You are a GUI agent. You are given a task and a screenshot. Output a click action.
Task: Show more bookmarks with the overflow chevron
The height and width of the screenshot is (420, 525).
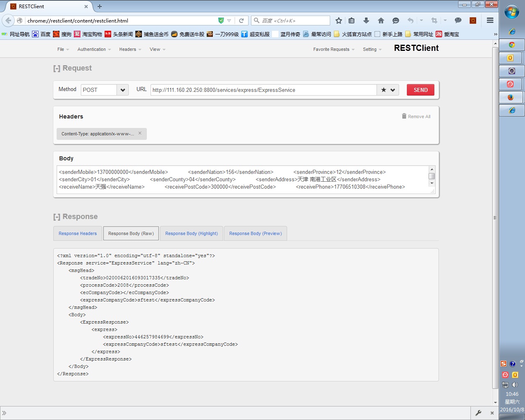[x=495, y=34]
